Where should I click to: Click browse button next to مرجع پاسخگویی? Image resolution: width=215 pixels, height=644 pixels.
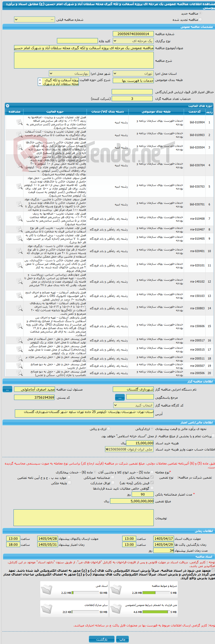point(120,397)
